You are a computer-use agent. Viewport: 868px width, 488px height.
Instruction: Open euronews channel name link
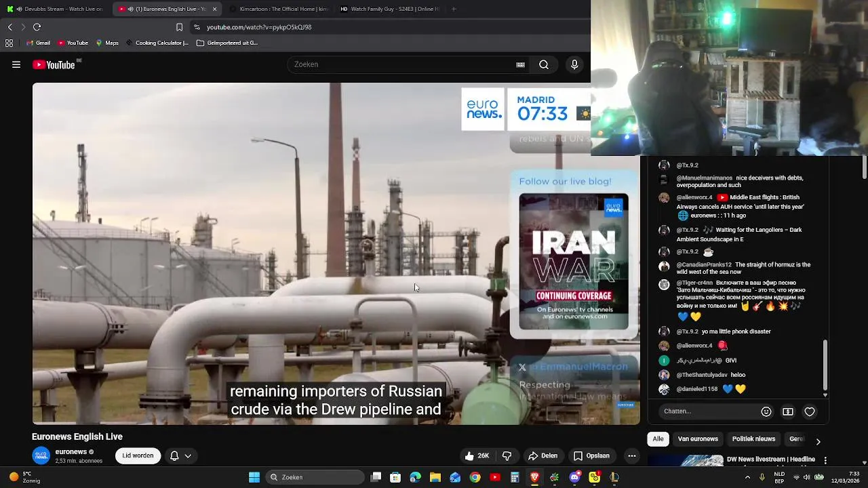tap(71, 451)
